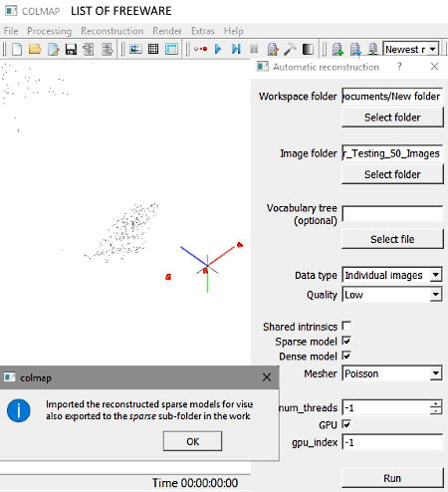
Task: Open the Help menu
Action: [234, 31]
